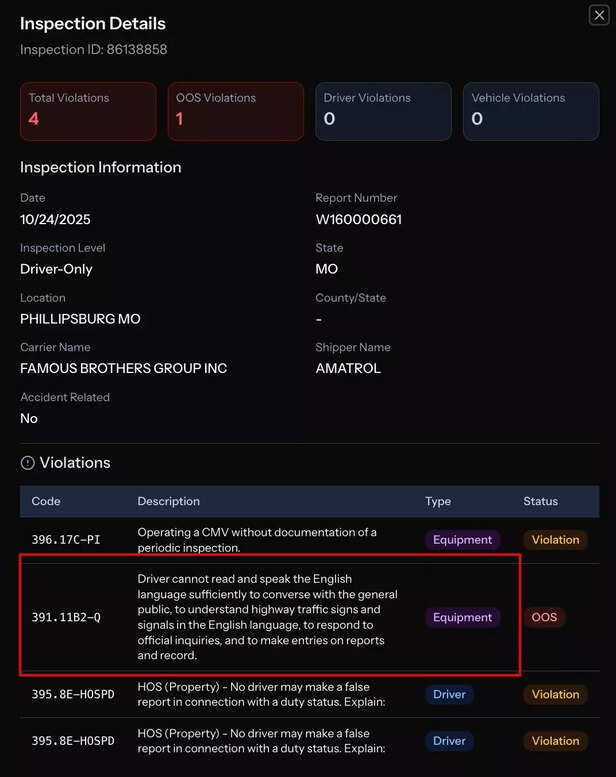Click the Violations section alert icon
Screen dimensions: 616x777
(x=27, y=463)
